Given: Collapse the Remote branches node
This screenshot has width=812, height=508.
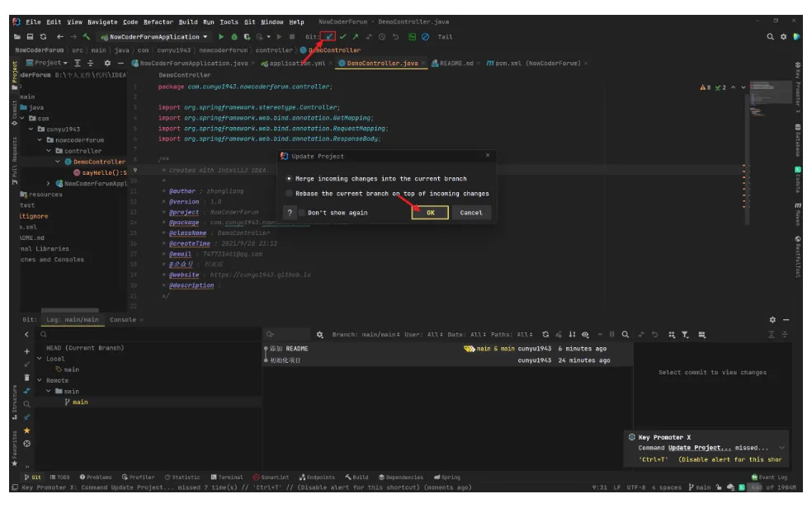Looking at the screenshot, I should (40, 380).
